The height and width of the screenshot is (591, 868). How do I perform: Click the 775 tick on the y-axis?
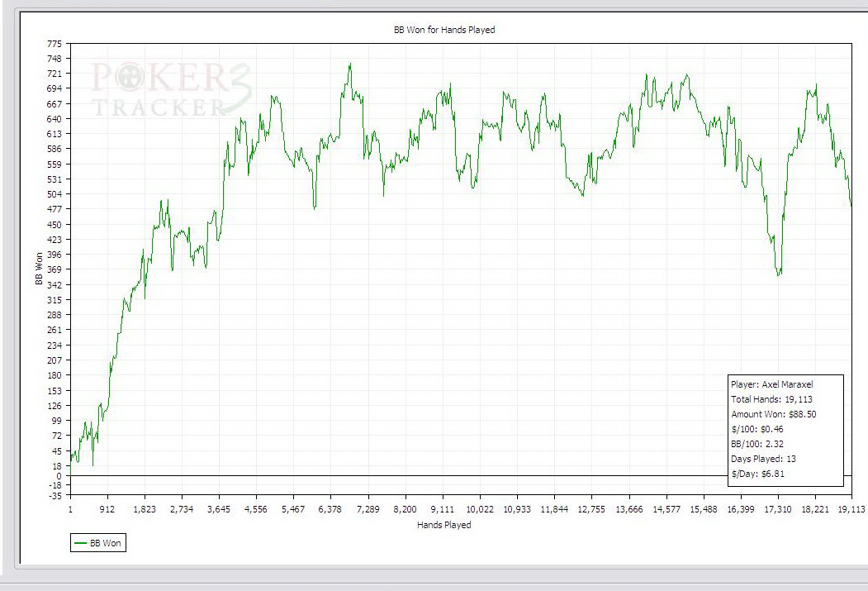pyautogui.click(x=55, y=44)
